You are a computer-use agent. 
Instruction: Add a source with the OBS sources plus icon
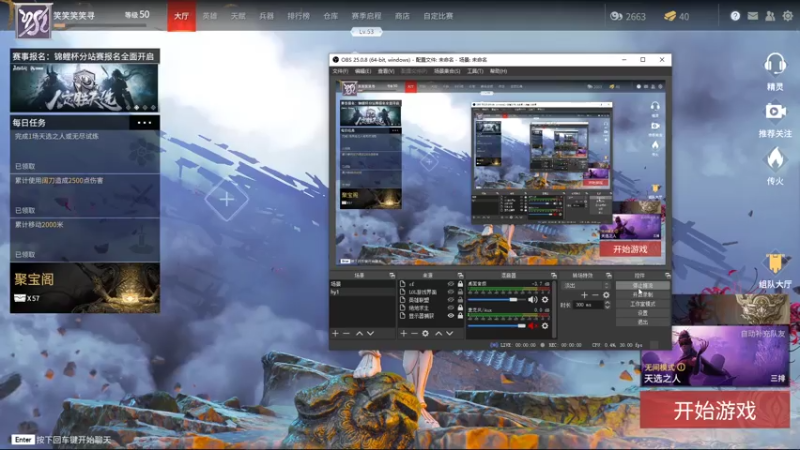(x=404, y=333)
